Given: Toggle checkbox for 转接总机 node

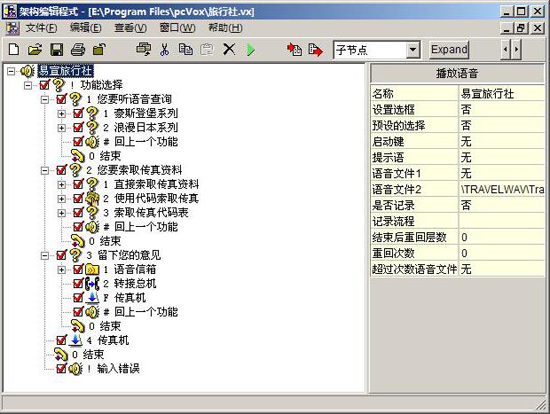Looking at the screenshot, I should pyautogui.click(x=78, y=283).
